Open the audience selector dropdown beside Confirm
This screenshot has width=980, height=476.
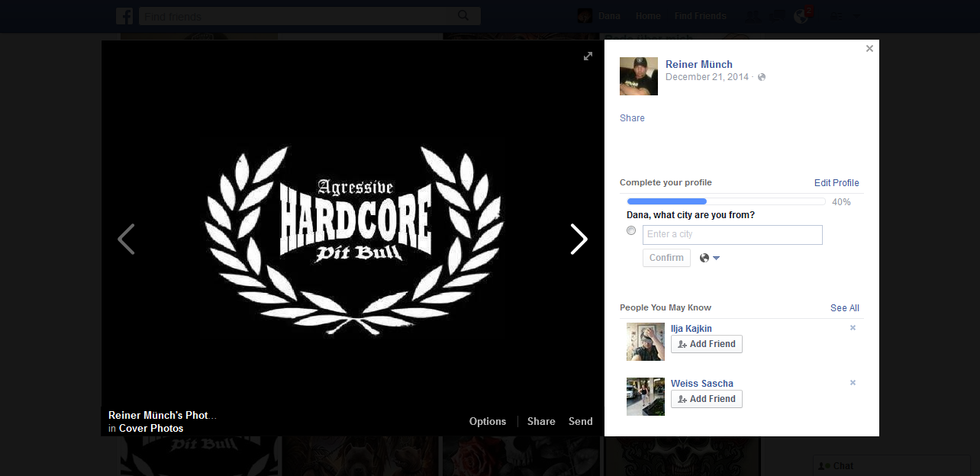coord(710,258)
